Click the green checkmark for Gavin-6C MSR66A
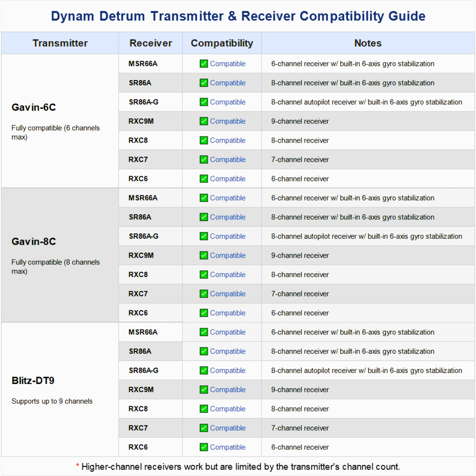 pyautogui.click(x=203, y=63)
